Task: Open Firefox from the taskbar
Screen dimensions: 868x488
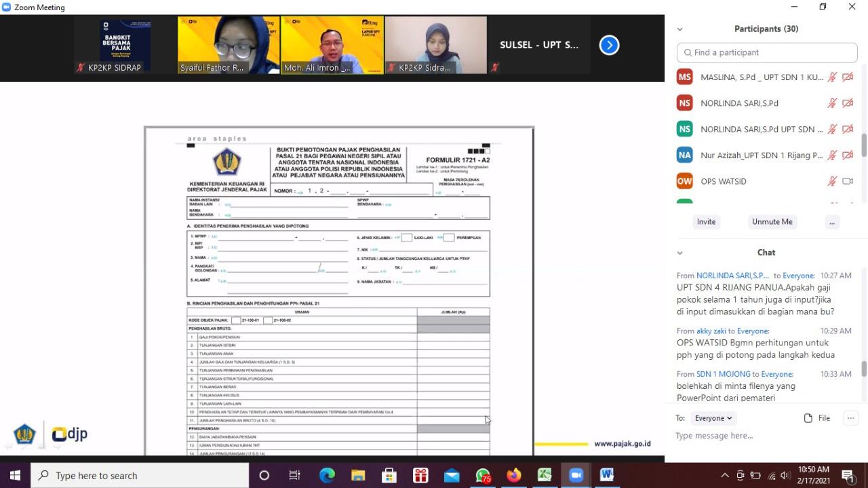Action: pos(514,475)
